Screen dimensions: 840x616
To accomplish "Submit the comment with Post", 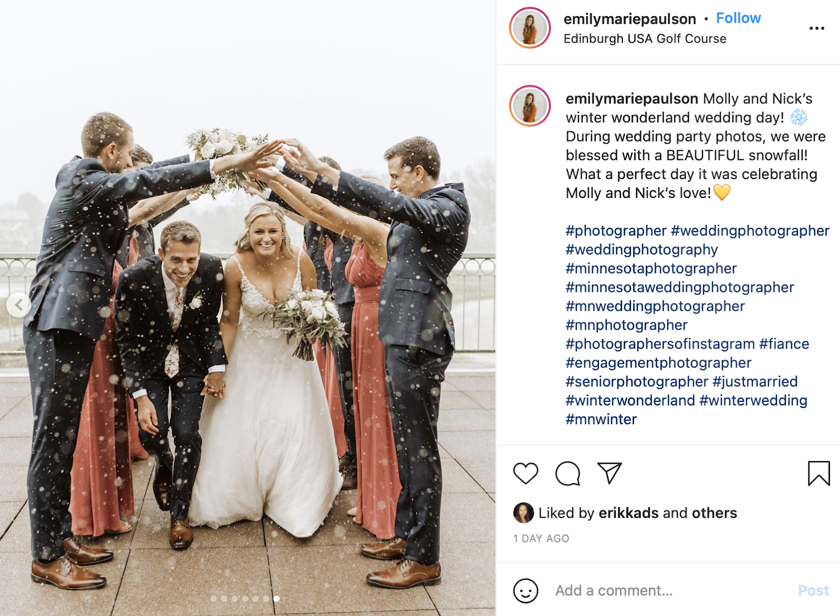I will (813, 591).
